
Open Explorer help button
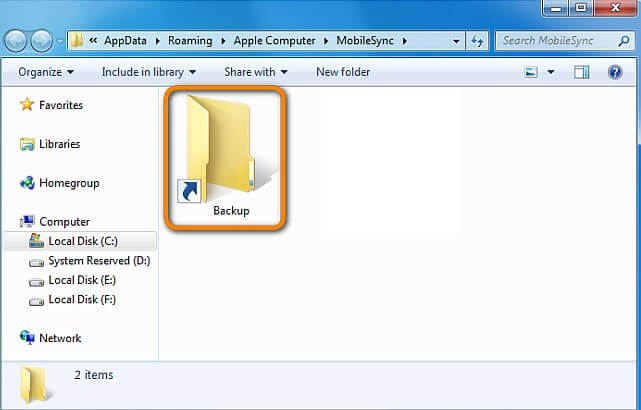[615, 72]
